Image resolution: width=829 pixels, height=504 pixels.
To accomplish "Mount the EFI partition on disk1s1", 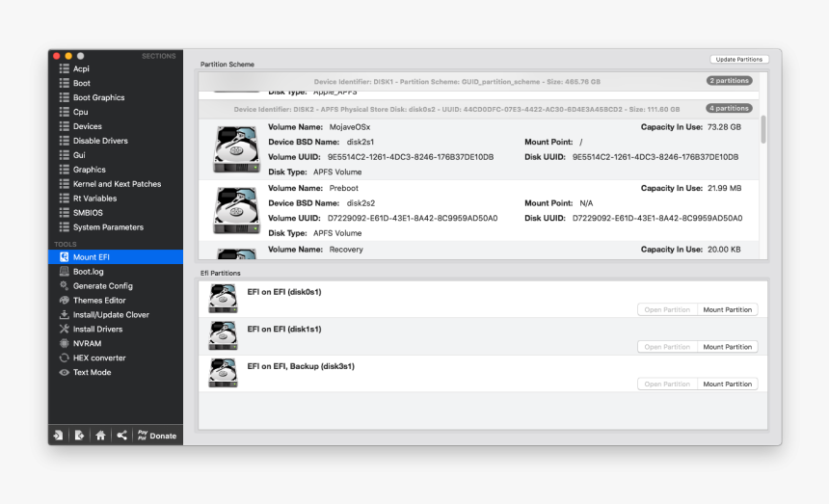I will point(727,347).
